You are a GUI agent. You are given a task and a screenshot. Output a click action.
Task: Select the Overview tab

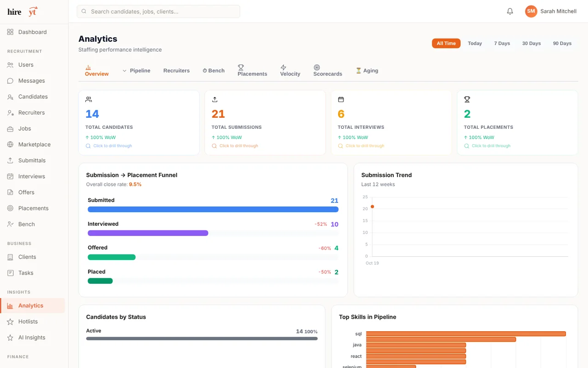tap(97, 71)
